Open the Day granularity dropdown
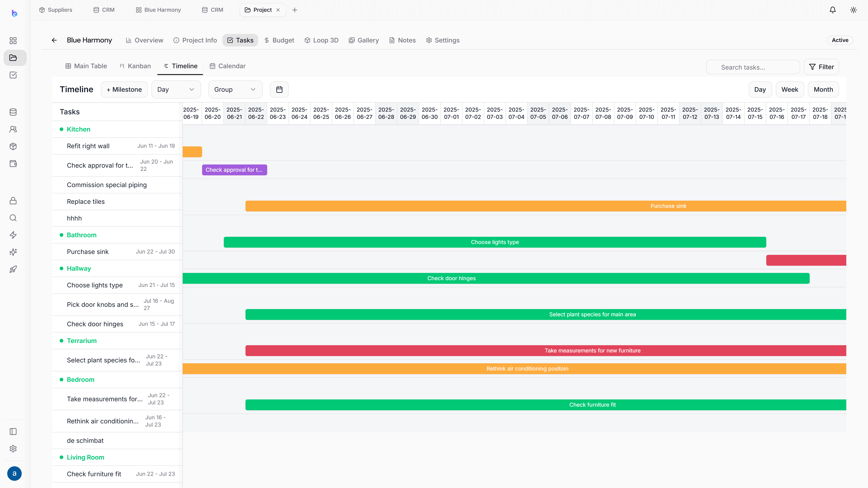 [176, 90]
